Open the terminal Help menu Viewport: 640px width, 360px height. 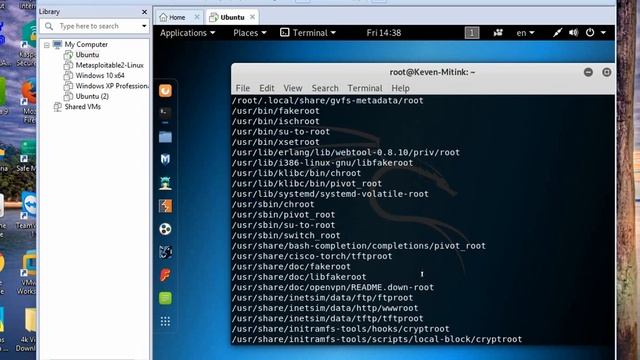click(400, 88)
